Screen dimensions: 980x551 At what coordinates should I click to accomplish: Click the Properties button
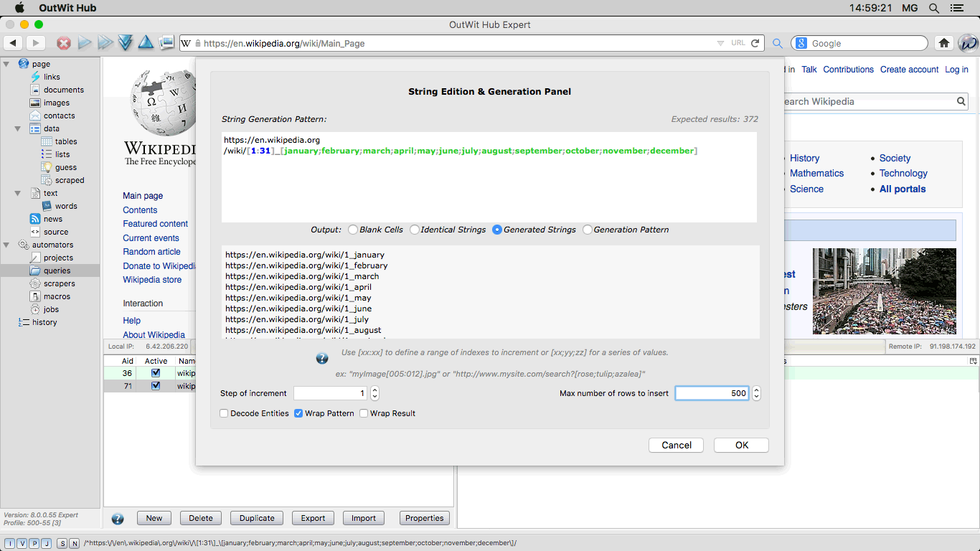pos(425,518)
